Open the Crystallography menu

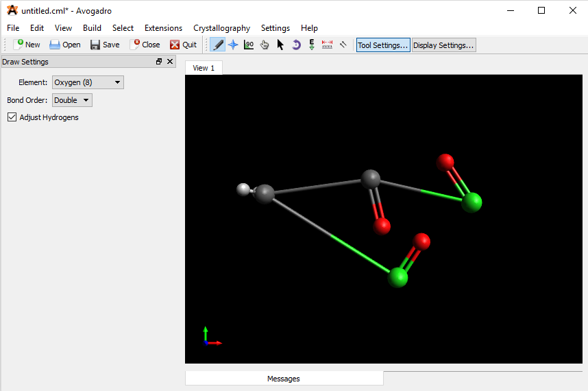221,28
